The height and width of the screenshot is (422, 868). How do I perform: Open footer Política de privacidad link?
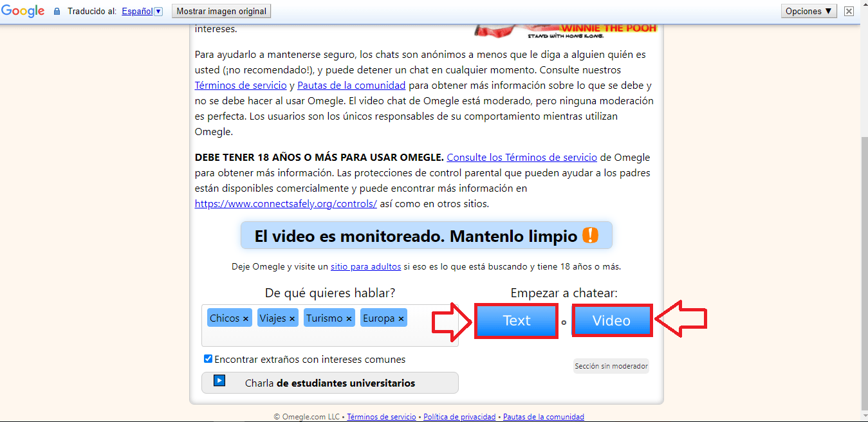click(x=459, y=417)
